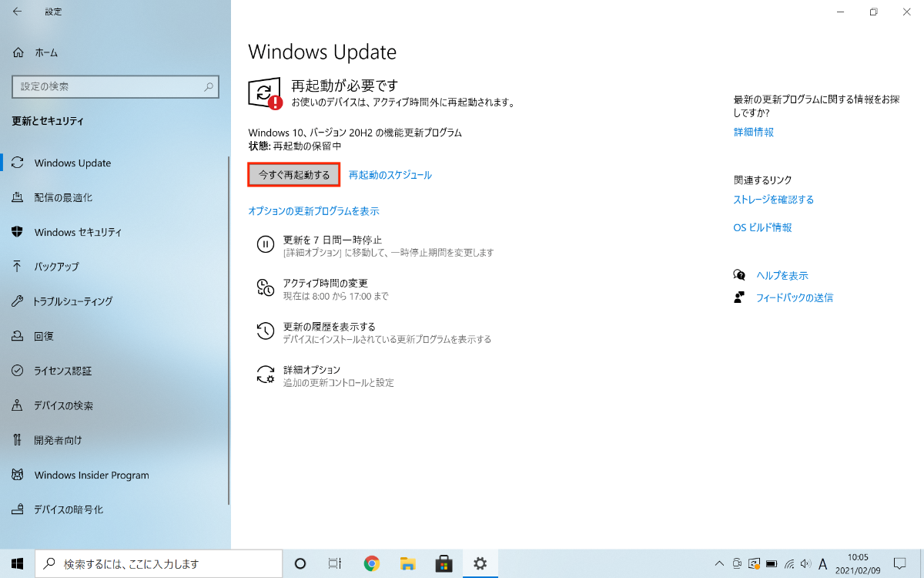Click the 今すぐ再起動する button
Viewport: 924px width, 578px height.
(x=294, y=175)
